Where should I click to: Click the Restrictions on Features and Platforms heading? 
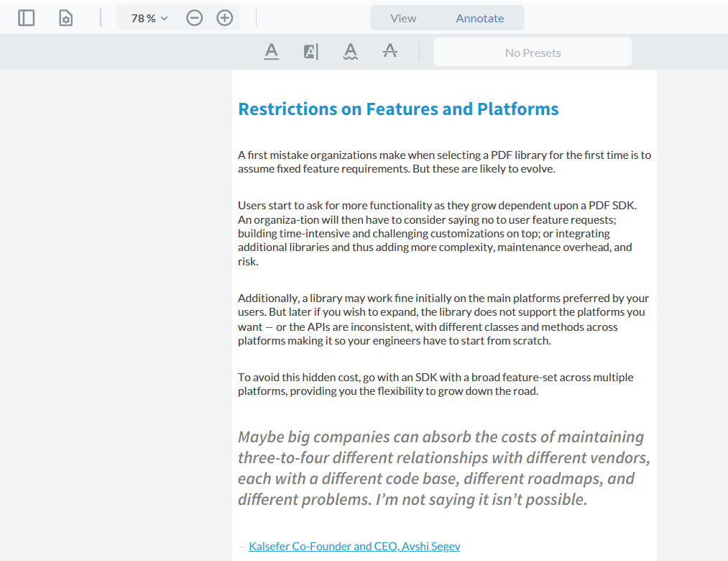tap(398, 109)
